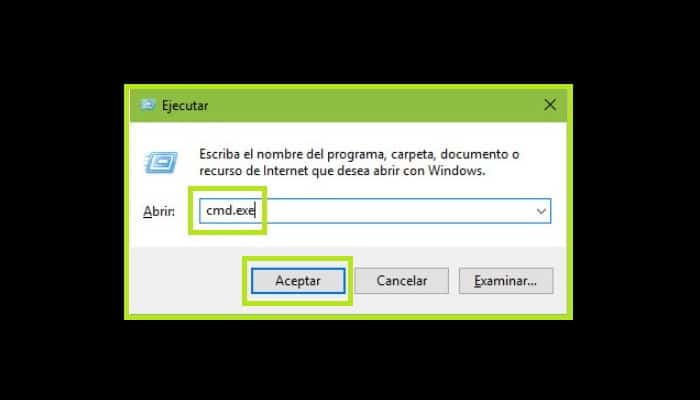Click the word "carpeta" in instructions
Image resolution: width=700 pixels, height=400 pixels.
(x=413, y=156)
